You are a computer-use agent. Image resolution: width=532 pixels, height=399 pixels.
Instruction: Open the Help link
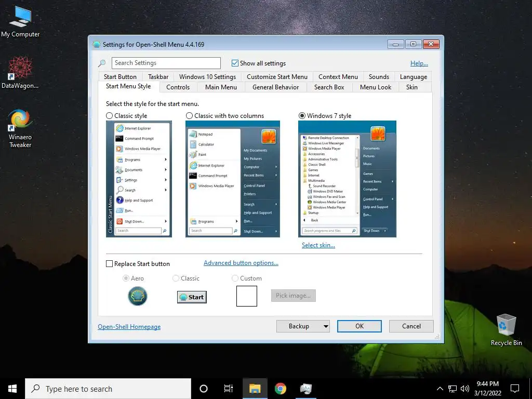[x=419, y=63]
